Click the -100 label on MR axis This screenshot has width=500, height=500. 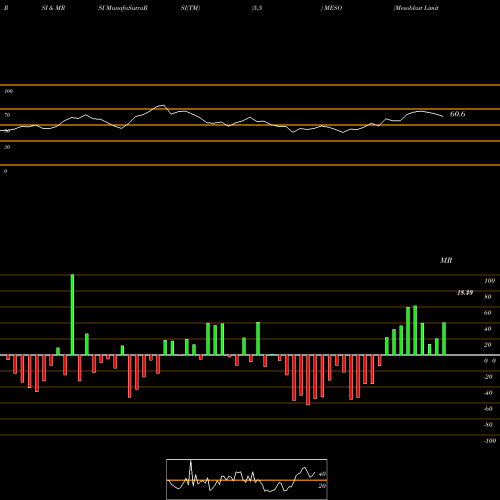[490, 441]
